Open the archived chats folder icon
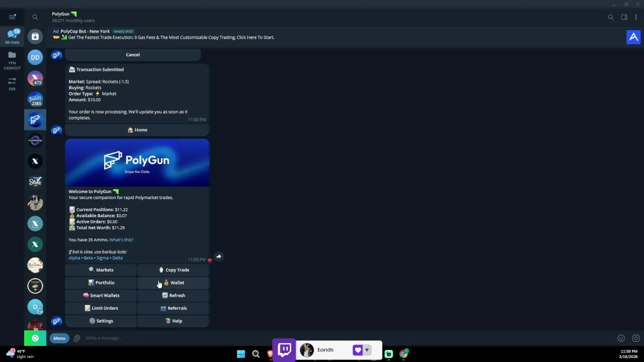 click(35, 37)
